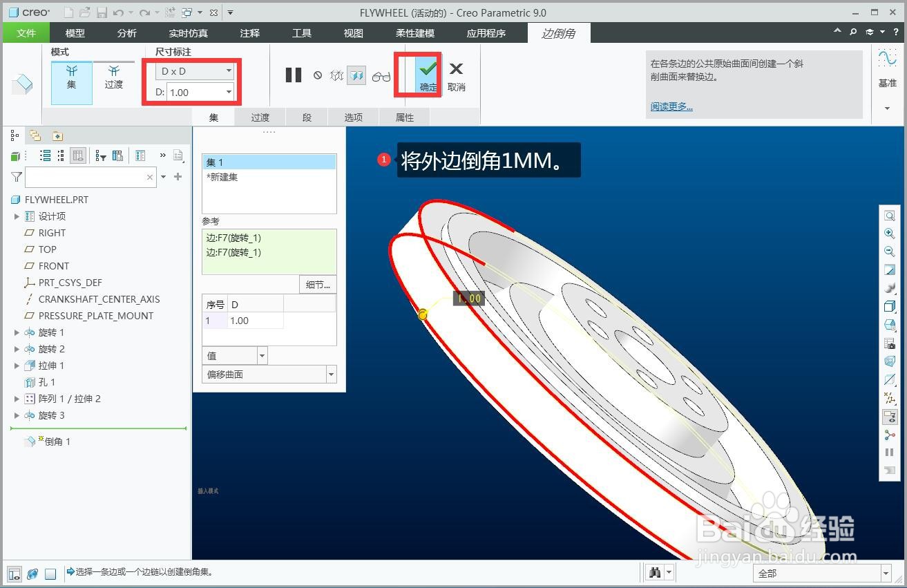Confirm the chamfer with 确定 button
The height and width of the screenshot is (588, 907).
pos(428,75)
